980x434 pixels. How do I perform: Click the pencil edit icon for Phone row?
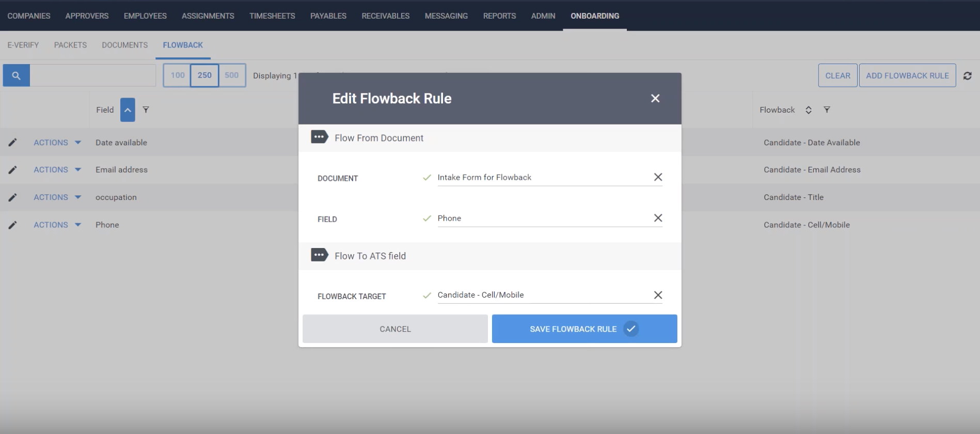pyautogui.click(x=12, y=225)
